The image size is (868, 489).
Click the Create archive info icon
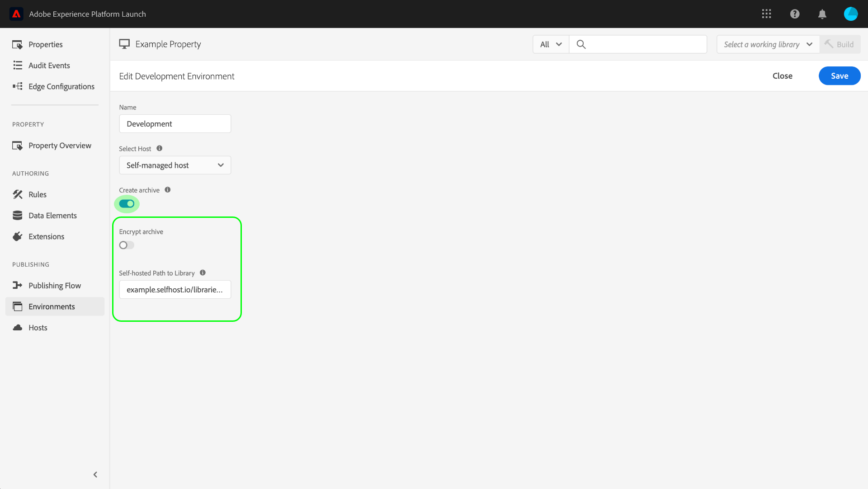[168, 190]
